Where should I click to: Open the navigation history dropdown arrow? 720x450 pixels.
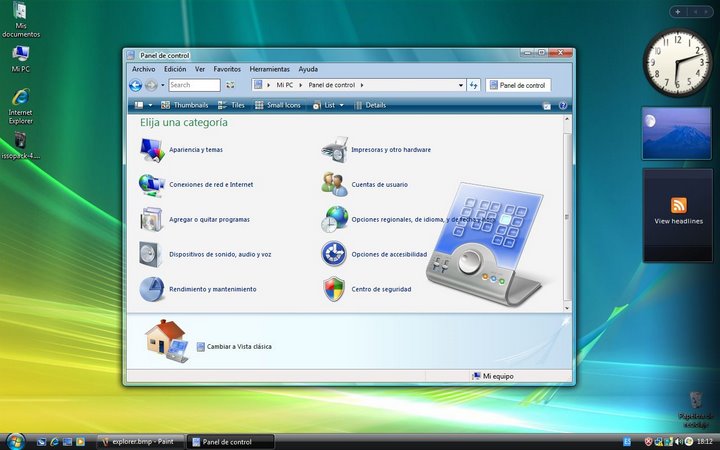point(163,85)
